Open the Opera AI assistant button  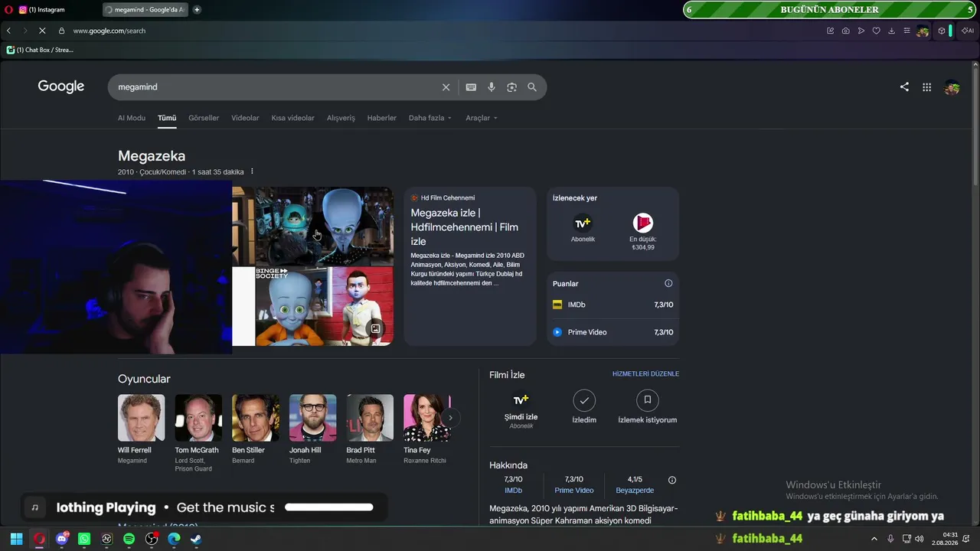(968, 31)
